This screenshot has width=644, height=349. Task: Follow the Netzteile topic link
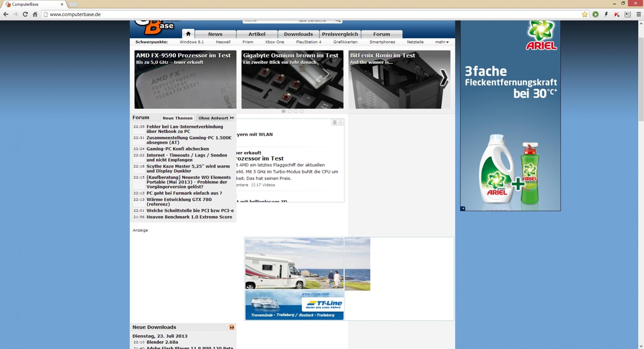tap(415, 42)
